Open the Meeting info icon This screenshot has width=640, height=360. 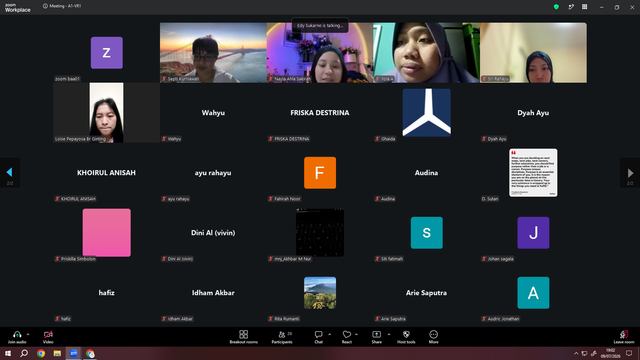pyautogui.click(x=45, y=6)
